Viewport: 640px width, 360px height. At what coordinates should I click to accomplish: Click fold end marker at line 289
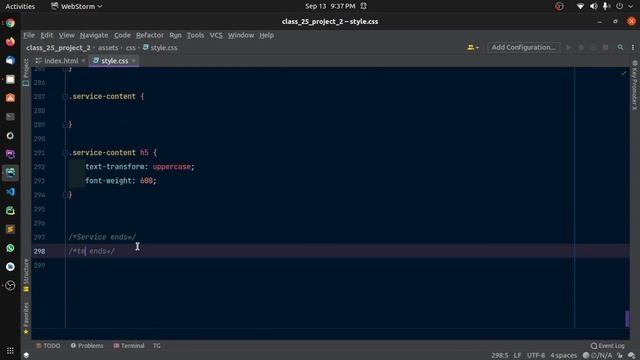pos(65,124)
